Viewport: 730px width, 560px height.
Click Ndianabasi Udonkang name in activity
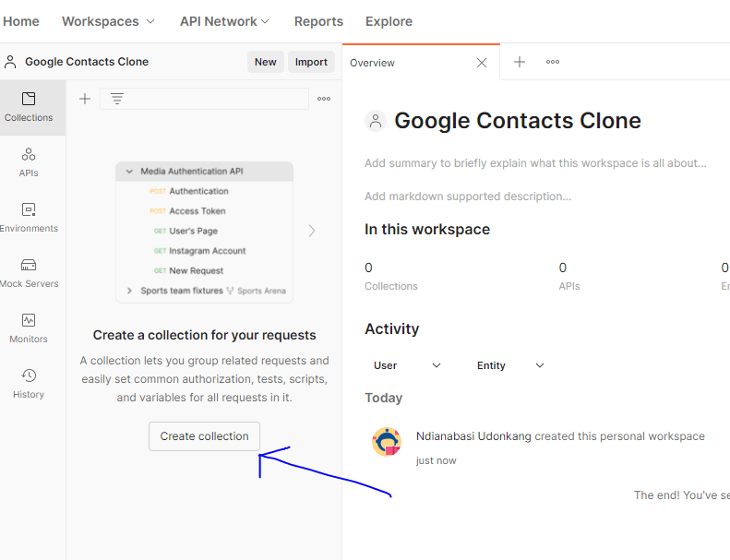pyautogui.click(x=473, y=436)
